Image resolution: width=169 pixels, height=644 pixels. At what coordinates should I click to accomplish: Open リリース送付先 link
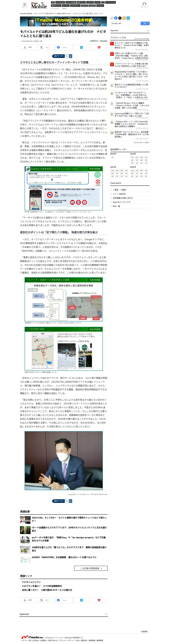click(119, 194)
